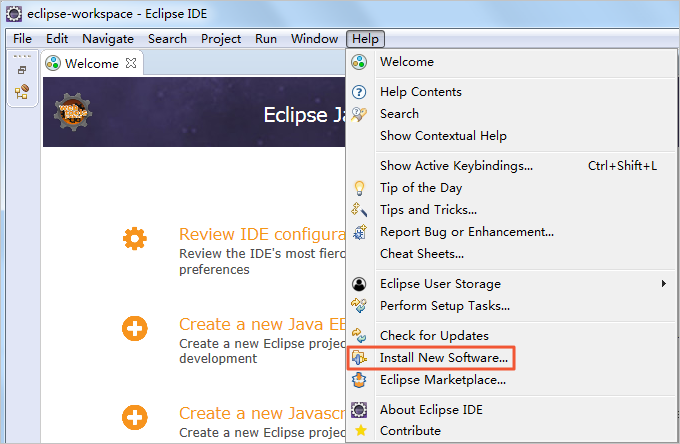Open Report Bug or Enhancement

pyautogui.click(x=466, y=232)
